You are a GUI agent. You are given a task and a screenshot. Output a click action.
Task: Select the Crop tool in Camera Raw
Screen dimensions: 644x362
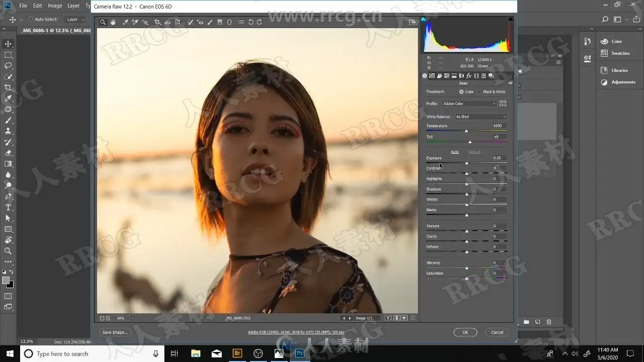tap(157, 22)
